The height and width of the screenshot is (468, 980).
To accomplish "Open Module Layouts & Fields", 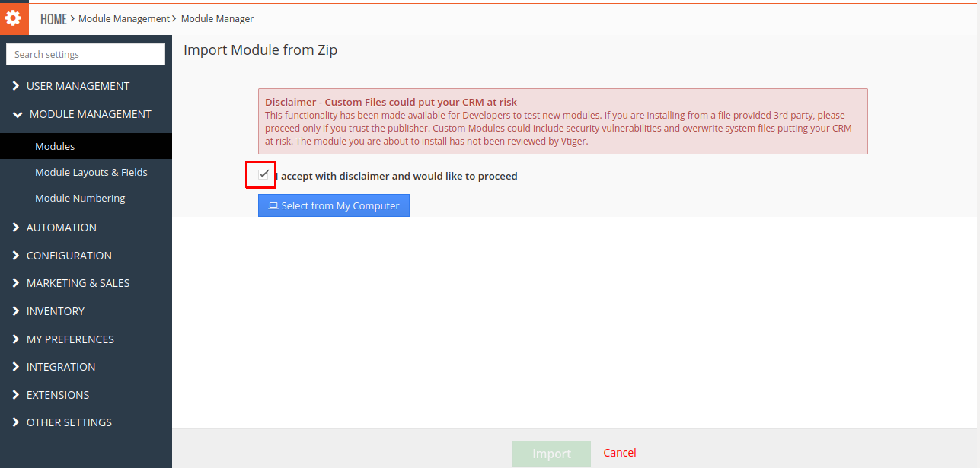I will click(91, 172).
